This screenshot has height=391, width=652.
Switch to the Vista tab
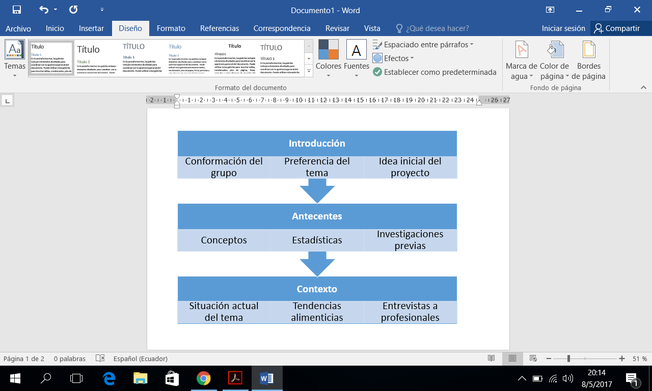pyautogui.click(x=372, y=28)
